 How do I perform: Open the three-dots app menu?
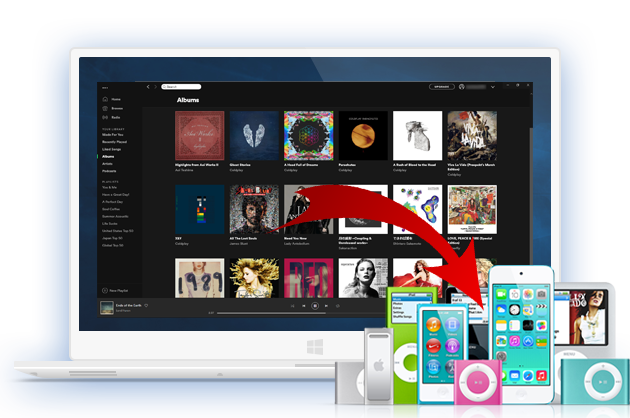(x=105, y=88)
